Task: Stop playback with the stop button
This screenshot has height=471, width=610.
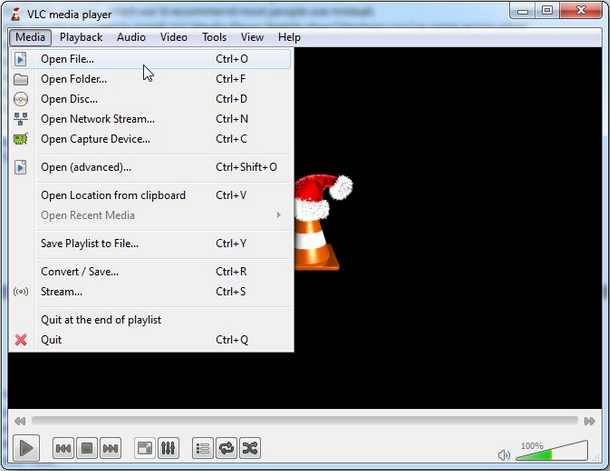Action: [87, 448]
